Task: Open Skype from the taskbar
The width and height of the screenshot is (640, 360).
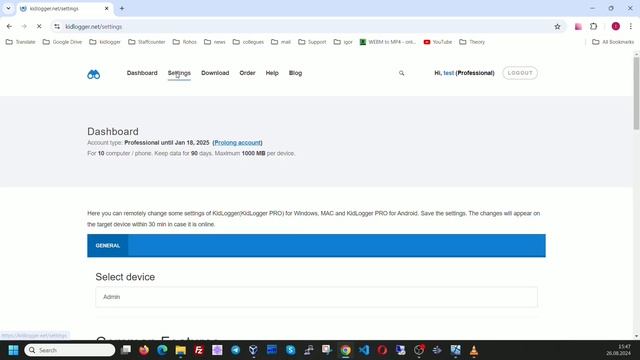Action: tap(291, 350)
